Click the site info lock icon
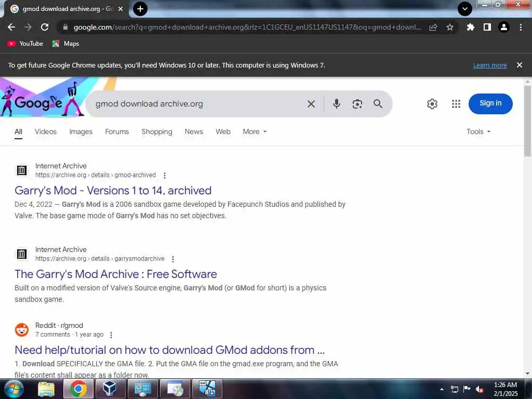Viewport: 532px width, 399px height. pyautogui.click(x=65, y=27)
